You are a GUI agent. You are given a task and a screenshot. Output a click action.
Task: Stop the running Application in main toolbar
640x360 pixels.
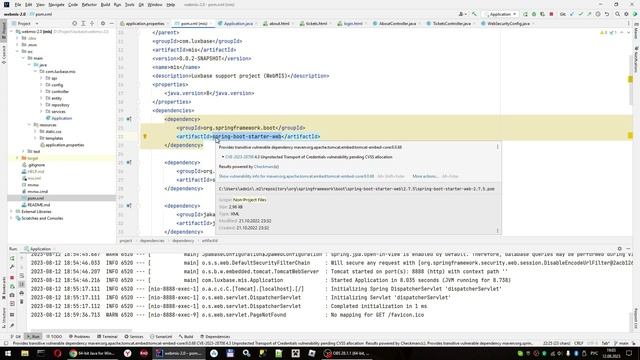[x=551, y=14]
